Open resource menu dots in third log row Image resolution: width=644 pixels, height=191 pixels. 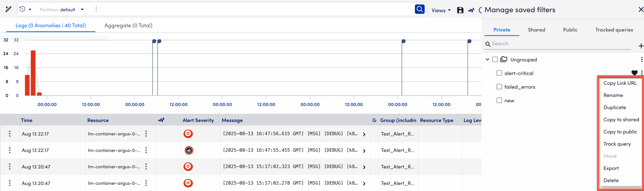146,166
